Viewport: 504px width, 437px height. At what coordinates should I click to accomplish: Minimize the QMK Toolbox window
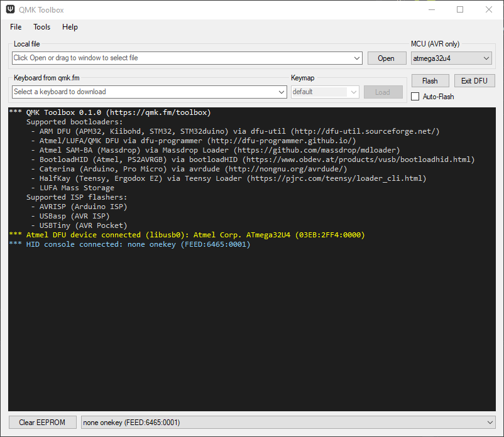(432, 9)
